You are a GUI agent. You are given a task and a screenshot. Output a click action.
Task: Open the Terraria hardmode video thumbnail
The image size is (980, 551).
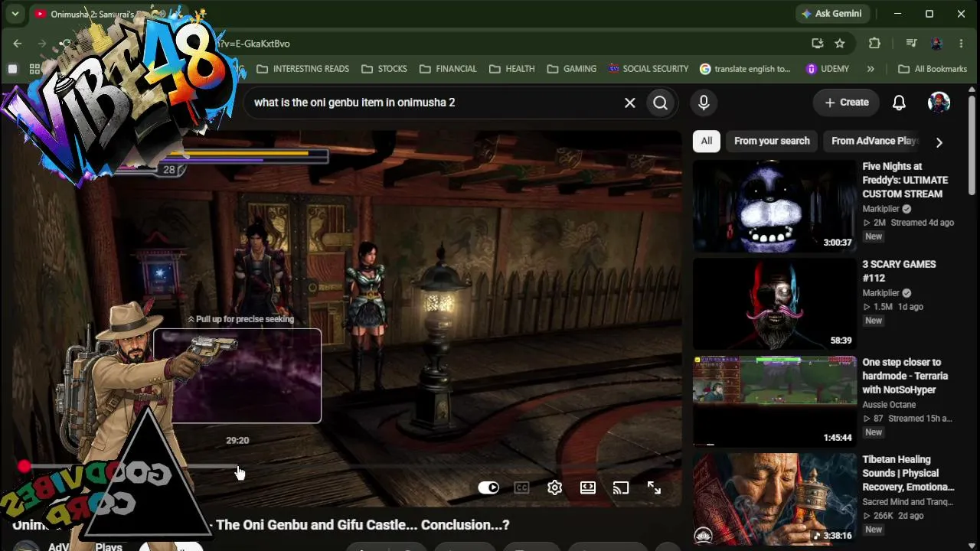775,401
